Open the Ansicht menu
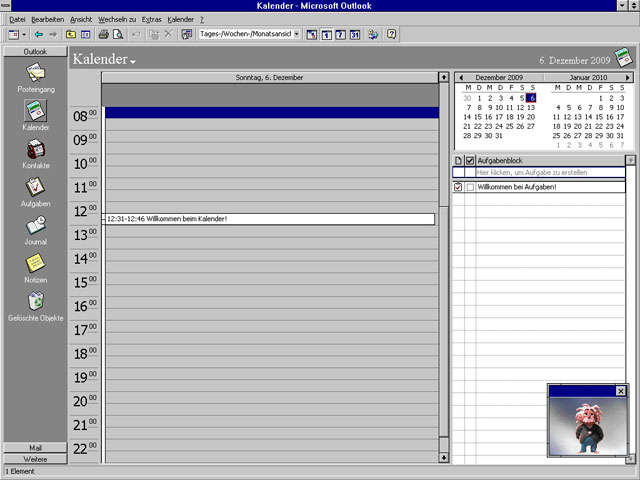 pyautogui.click(x=81, y=19)
